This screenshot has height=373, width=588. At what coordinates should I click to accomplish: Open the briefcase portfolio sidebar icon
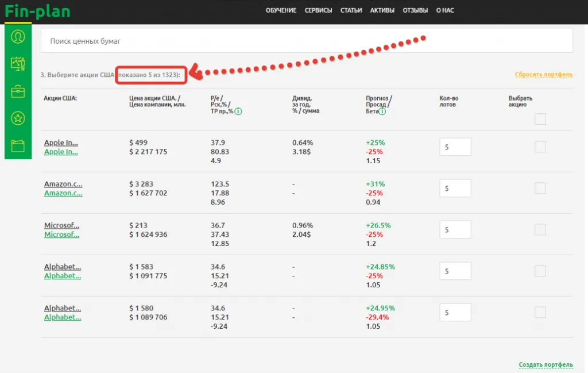pyautogui.click(x=18, y=91)
